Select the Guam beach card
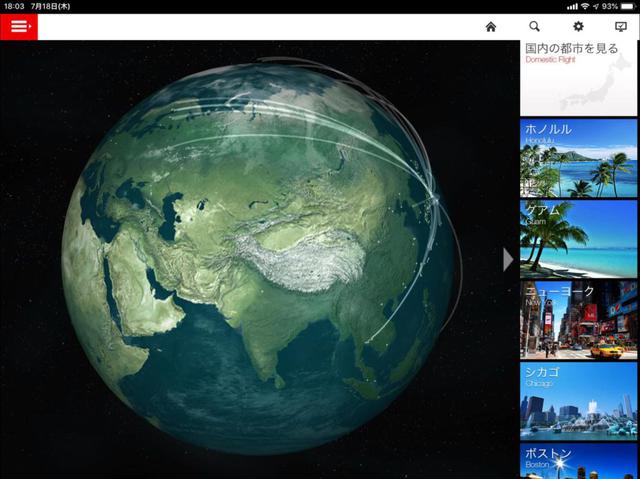Image resolution: width=640 pixels, height=479 pixels. (x=578, y=239)
